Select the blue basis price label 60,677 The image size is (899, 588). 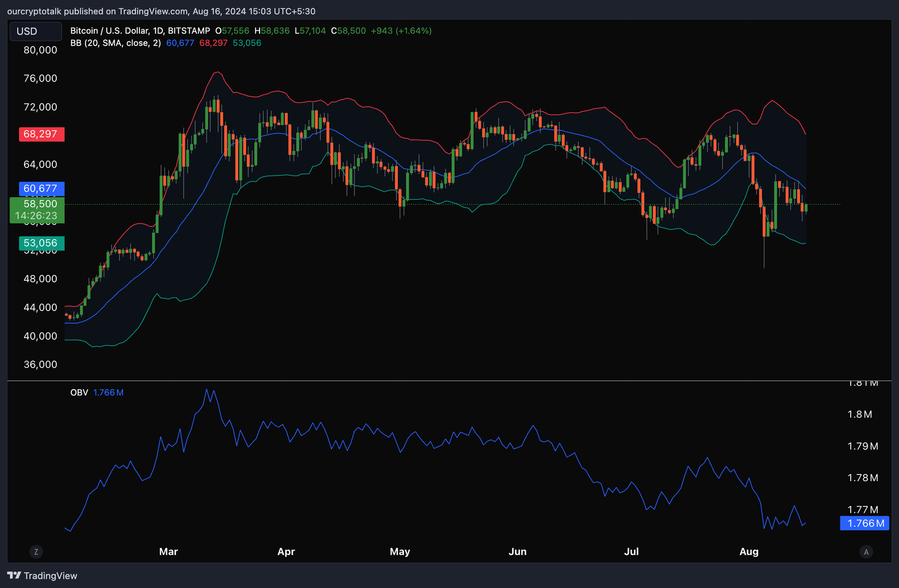pos(41,189)
